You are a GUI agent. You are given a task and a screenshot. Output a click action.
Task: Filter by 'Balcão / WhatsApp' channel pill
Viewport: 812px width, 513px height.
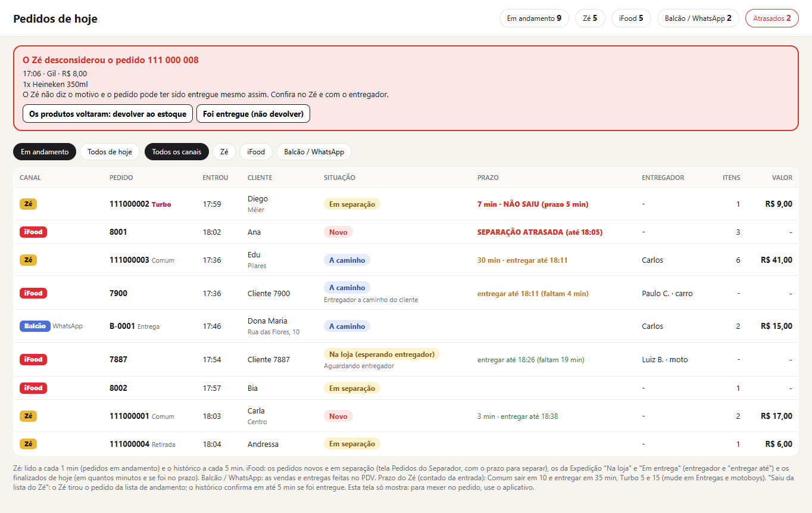314,152
